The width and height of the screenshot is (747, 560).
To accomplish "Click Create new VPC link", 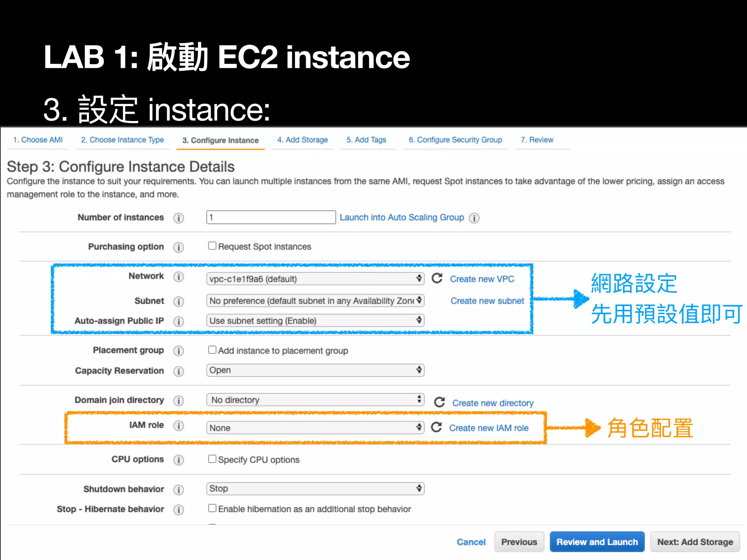I will 482,279.
